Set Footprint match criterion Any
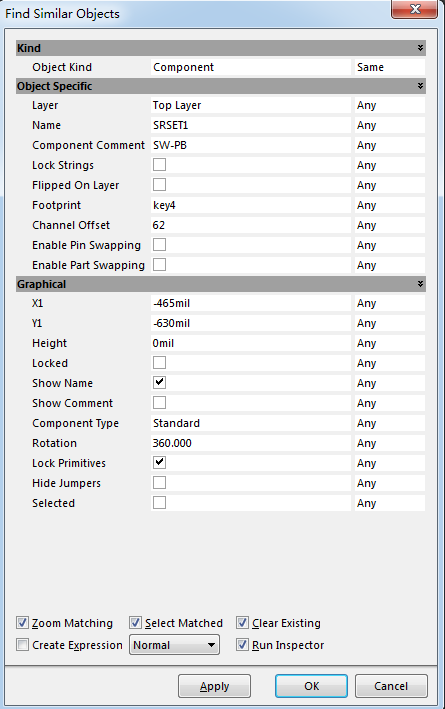Viewport: 445px width, 709px height. pyautogui.click(x=389, y=205)
